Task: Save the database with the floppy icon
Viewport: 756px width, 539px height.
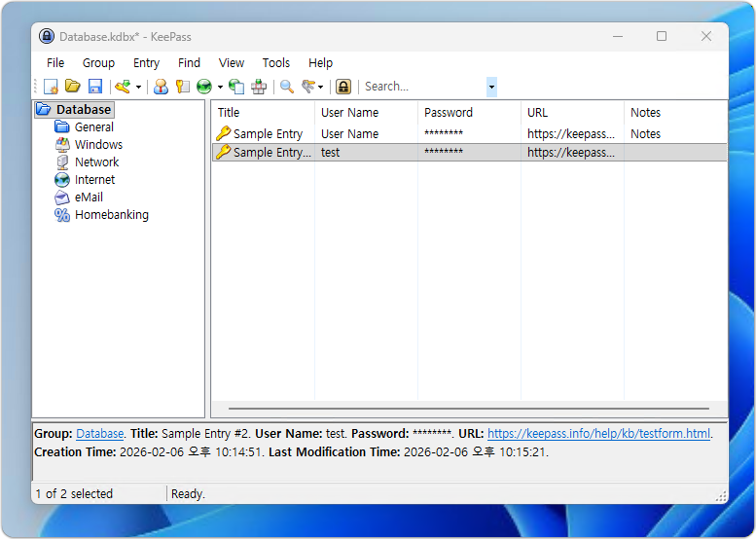Action: 94,87
